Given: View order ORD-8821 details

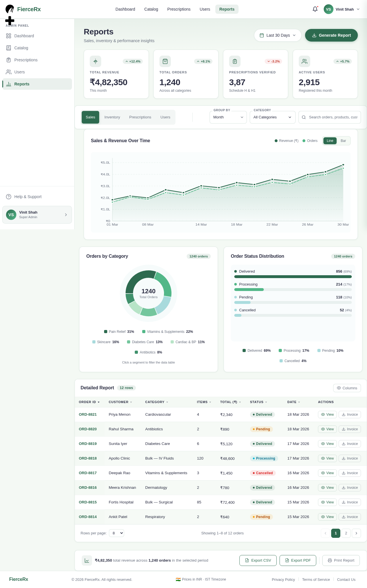Looking at the screenshot, I should 327,415.
